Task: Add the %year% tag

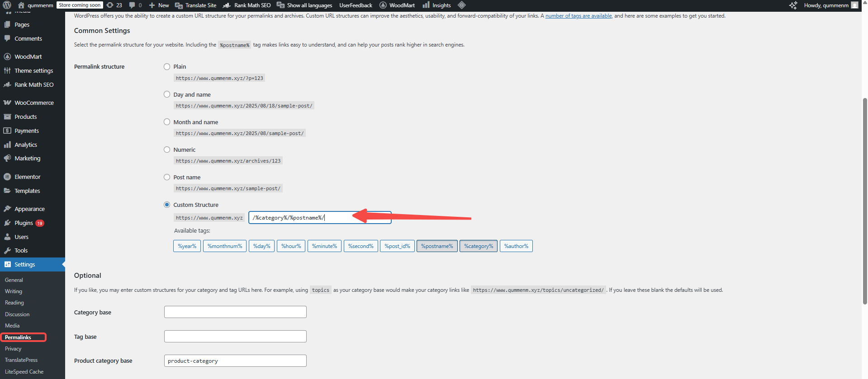Action: coord(187,246)
